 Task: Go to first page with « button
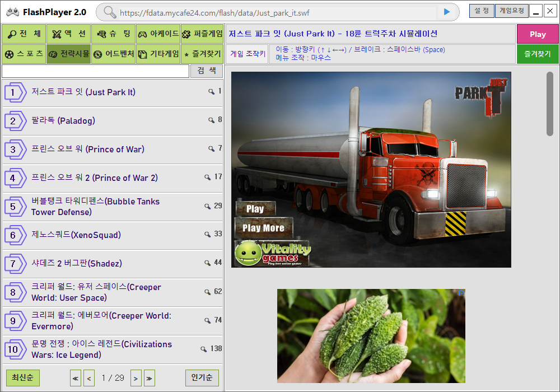click(x=76, y=378)
